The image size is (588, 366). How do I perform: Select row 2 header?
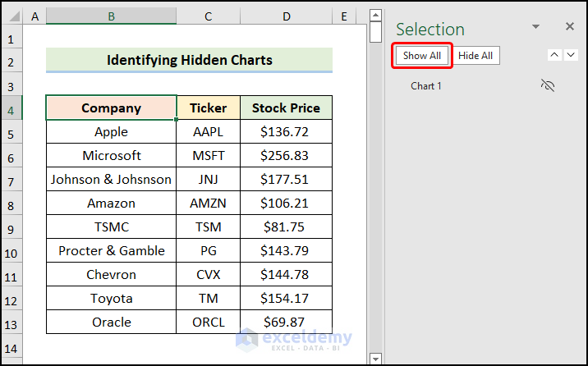click(11, 62)
